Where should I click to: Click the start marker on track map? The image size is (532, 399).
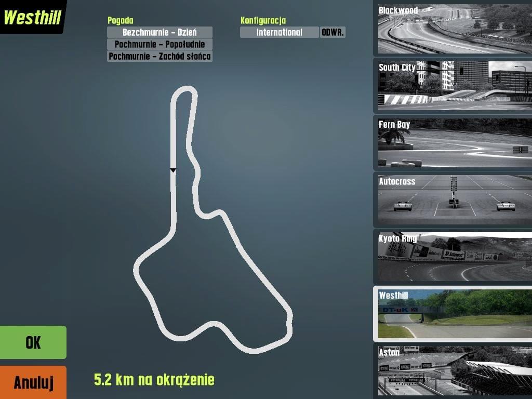tap(173, 170)
